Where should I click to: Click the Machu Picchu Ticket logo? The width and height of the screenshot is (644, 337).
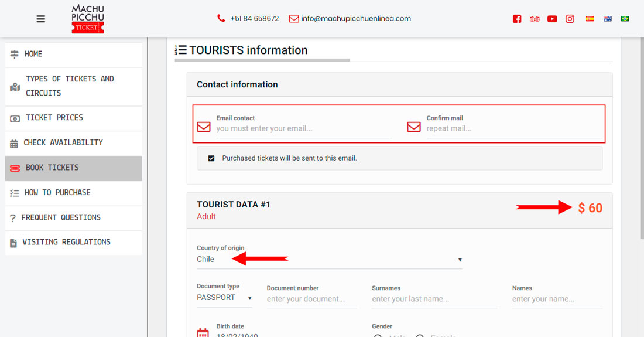pos(87,19)
